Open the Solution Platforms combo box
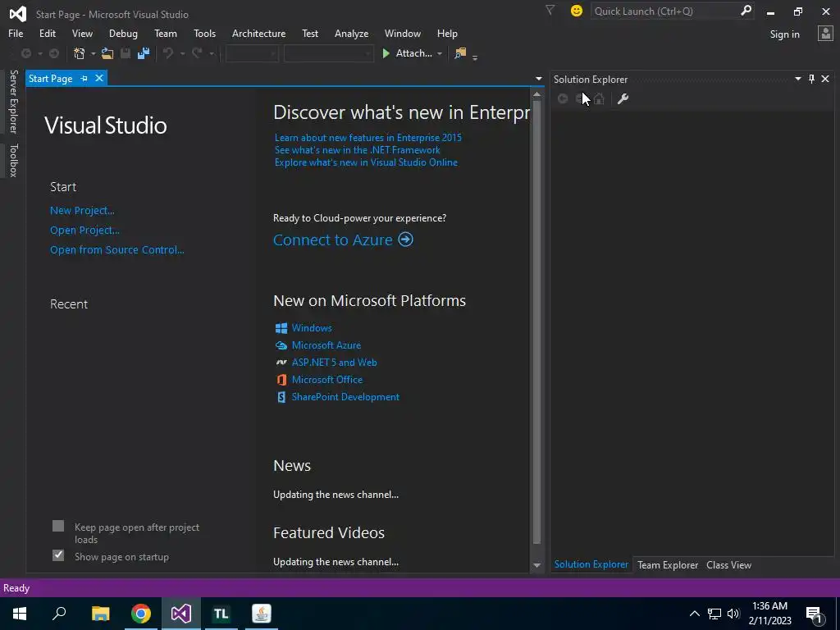 (328, 53)
